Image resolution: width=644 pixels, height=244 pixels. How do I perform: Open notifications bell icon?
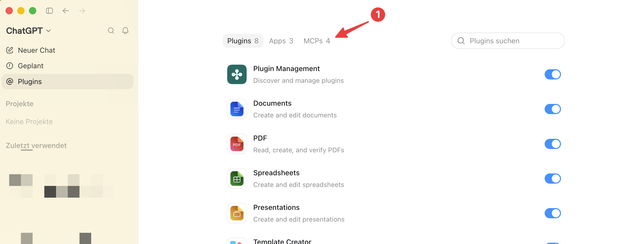pos(125,31)
